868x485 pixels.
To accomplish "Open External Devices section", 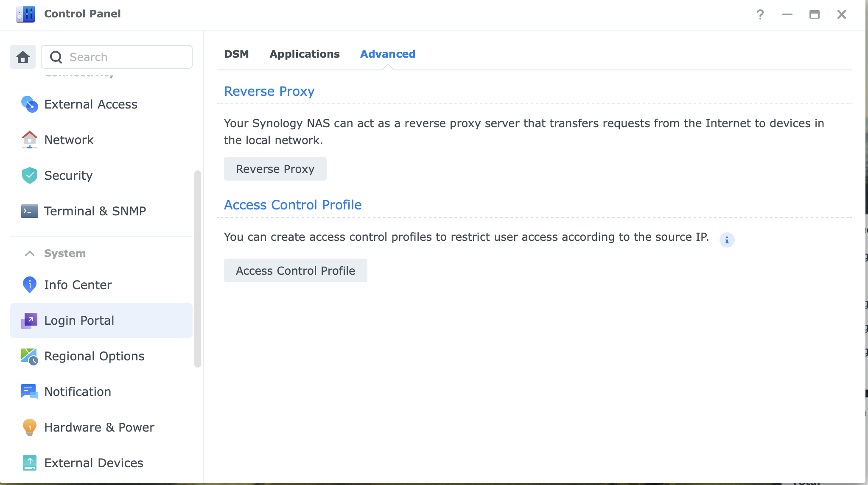I will [93, 463].
